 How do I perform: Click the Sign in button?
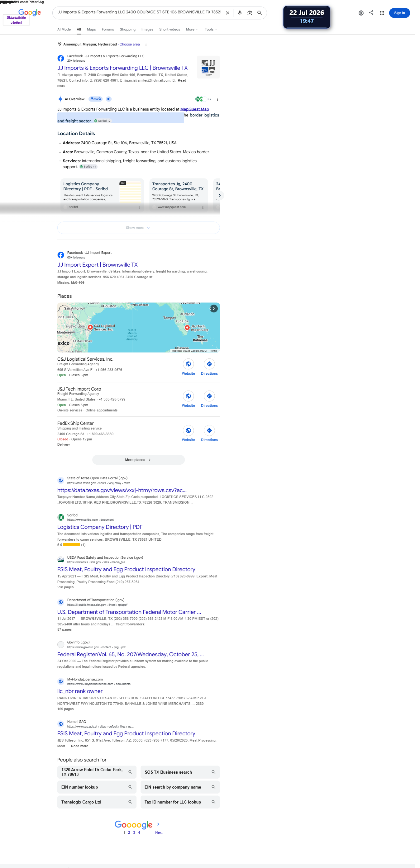399,13
